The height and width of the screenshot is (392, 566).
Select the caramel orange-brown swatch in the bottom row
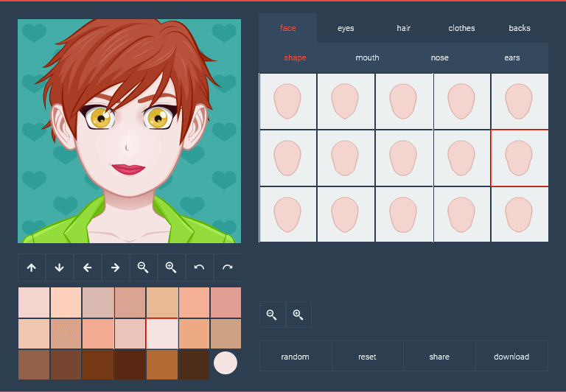point(162,365)
